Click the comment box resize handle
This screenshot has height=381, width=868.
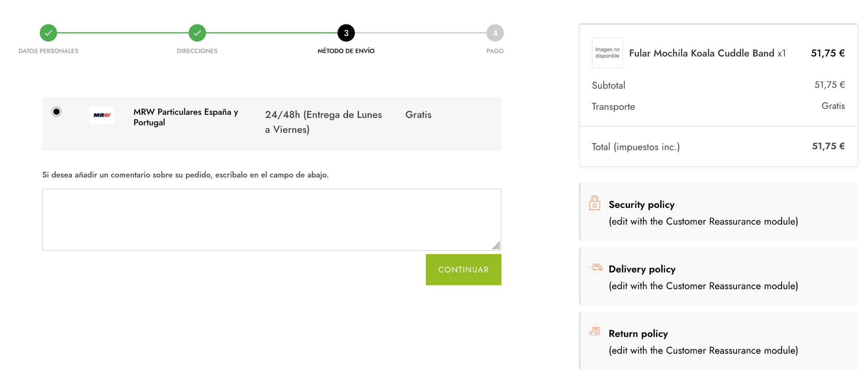(496, 246)
